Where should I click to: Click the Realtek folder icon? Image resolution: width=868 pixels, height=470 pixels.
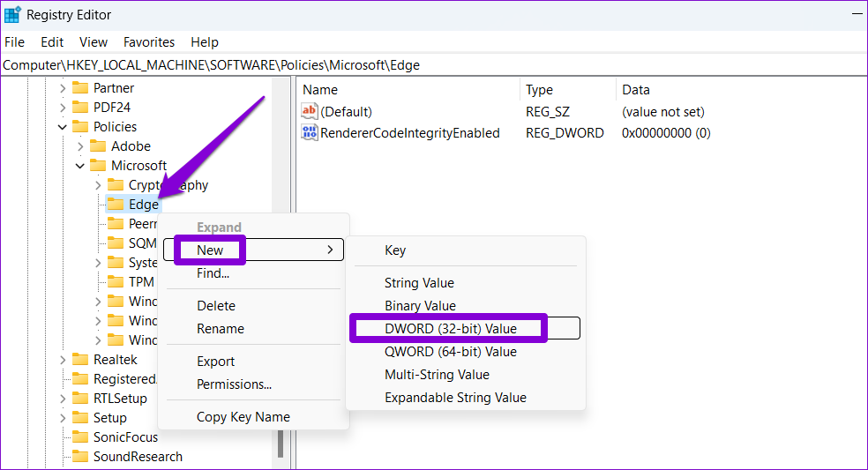click(80, 360)
